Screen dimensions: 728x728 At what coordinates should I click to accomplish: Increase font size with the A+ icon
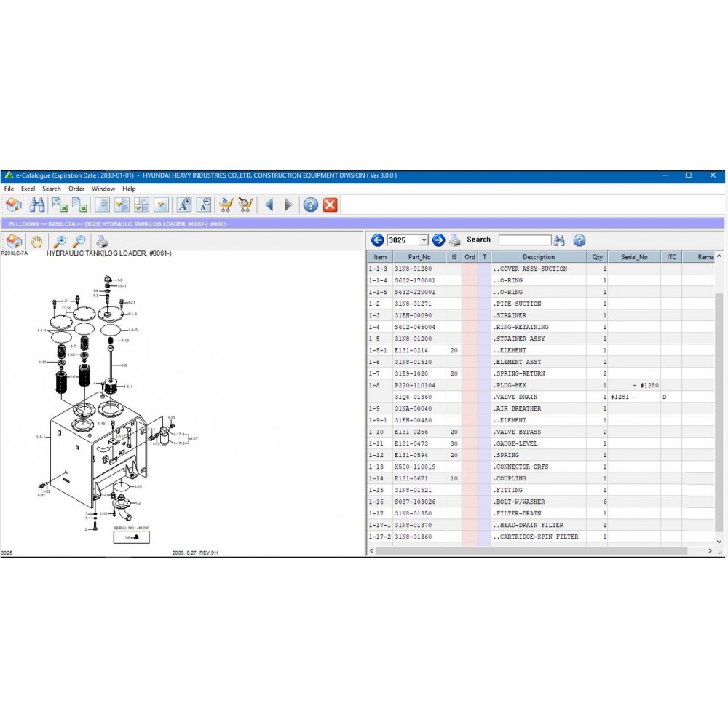183,205
